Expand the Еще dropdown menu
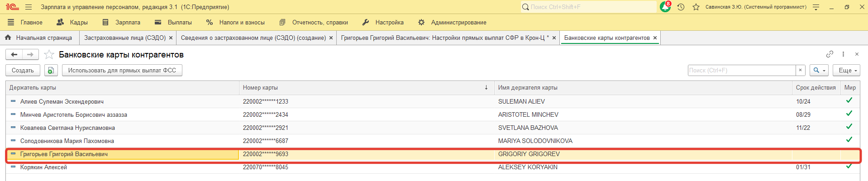 click(846, 71)
